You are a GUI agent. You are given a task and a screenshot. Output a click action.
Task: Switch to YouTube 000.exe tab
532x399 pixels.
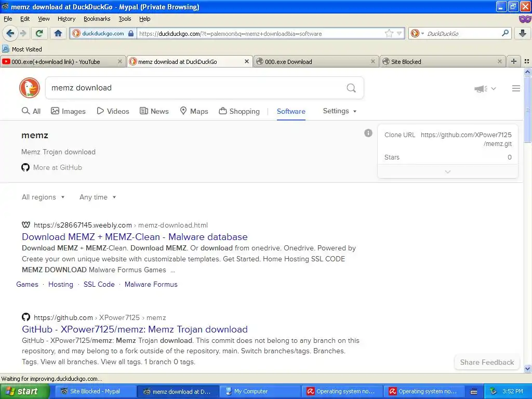pos(63,61)
